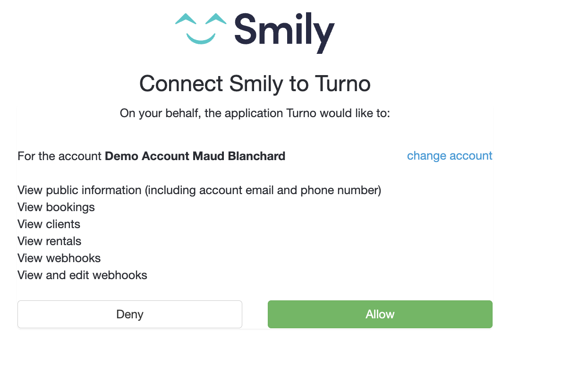Viewport: 562px width, 392px height.
Task: Open the change account link
Action: point(450,156)
